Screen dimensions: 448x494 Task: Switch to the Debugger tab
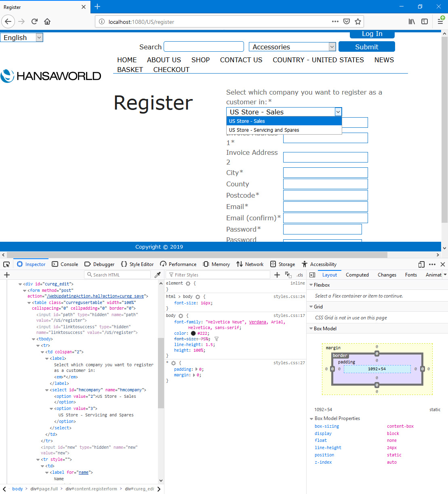point(99,264)
